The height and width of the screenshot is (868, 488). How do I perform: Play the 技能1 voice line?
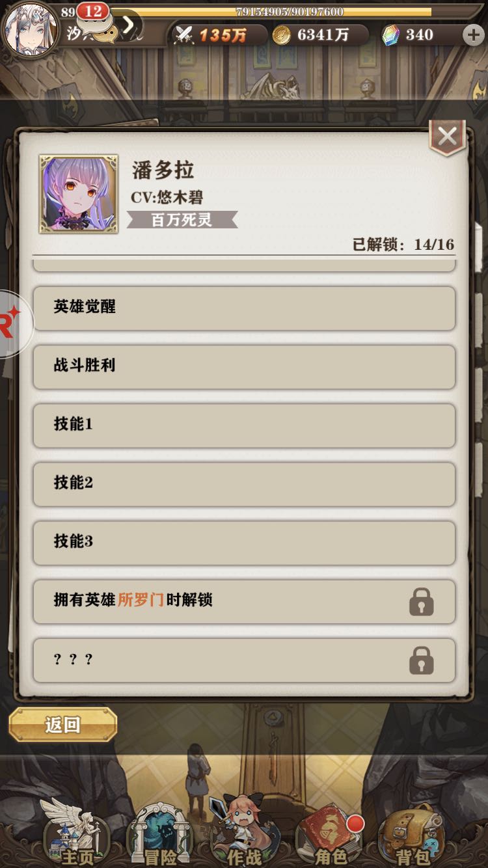tap(244, 425)
